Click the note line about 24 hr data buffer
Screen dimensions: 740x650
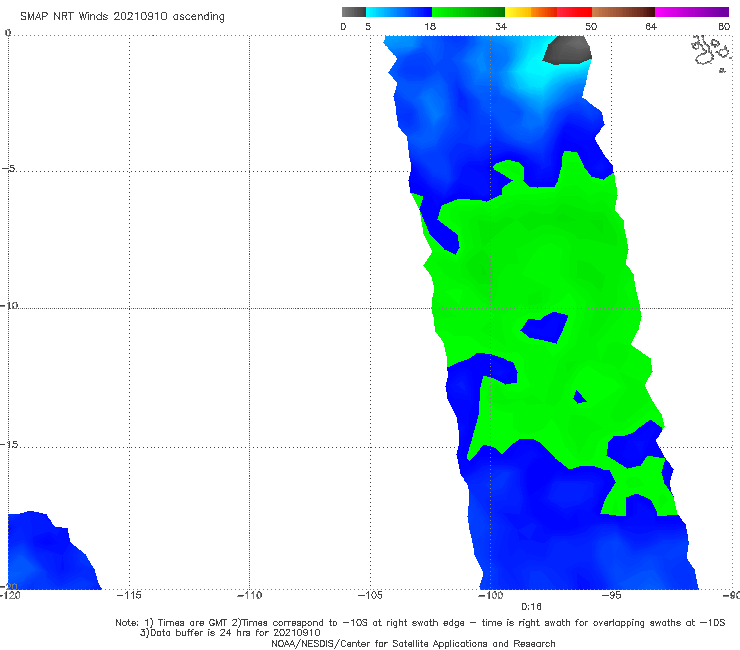230,633
